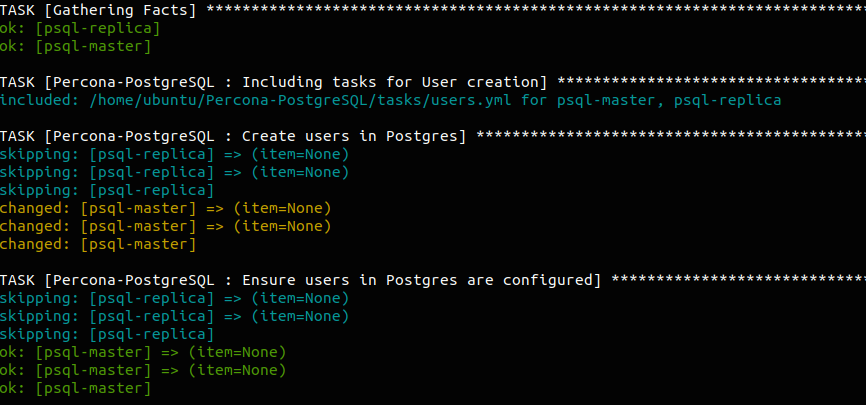Click second 'ok: [psql-master] => (item=None)' line
Viewport: 866px width, 405px height.
143,370
